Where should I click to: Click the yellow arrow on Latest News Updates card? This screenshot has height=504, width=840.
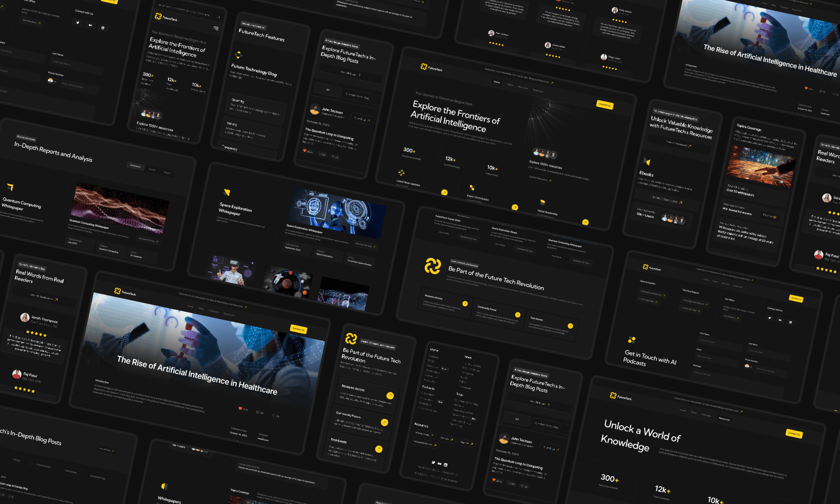[444, 192]
